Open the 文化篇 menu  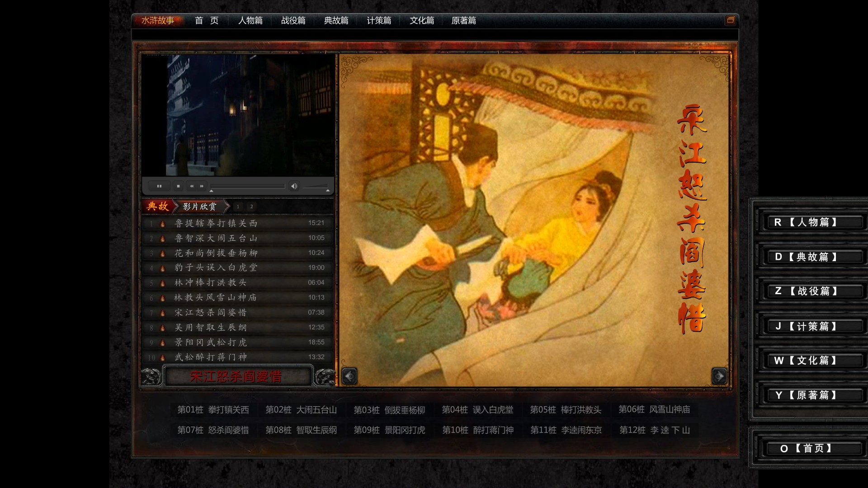[422, 21]
